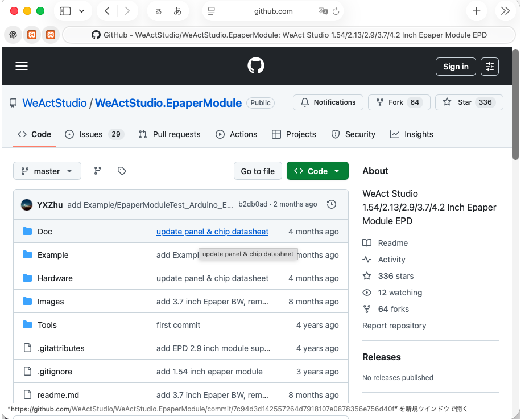Star the repository
The image size is (525, 420).
point(469,102)
